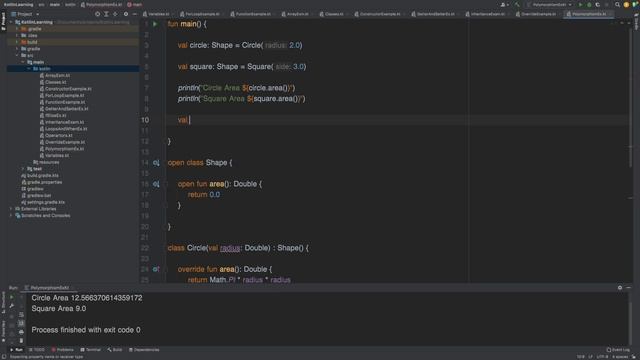Click the print icon in the Run panel

pyautogui.click(x=21, y=332)
